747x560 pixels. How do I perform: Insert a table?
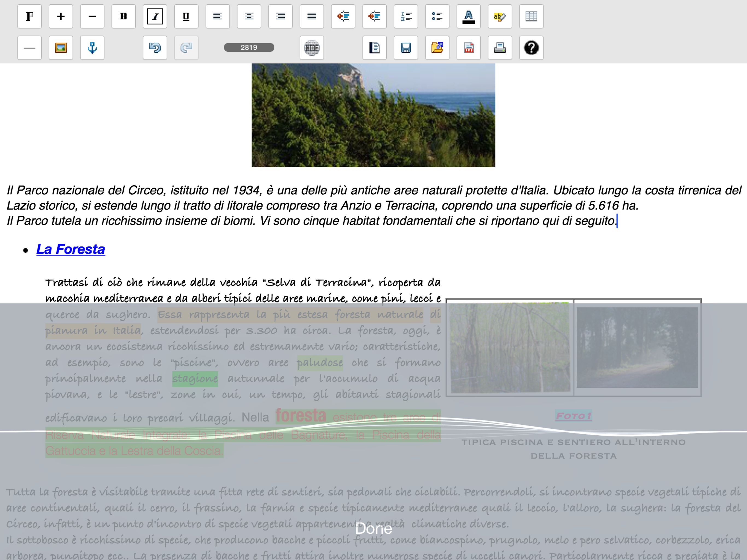531,16
